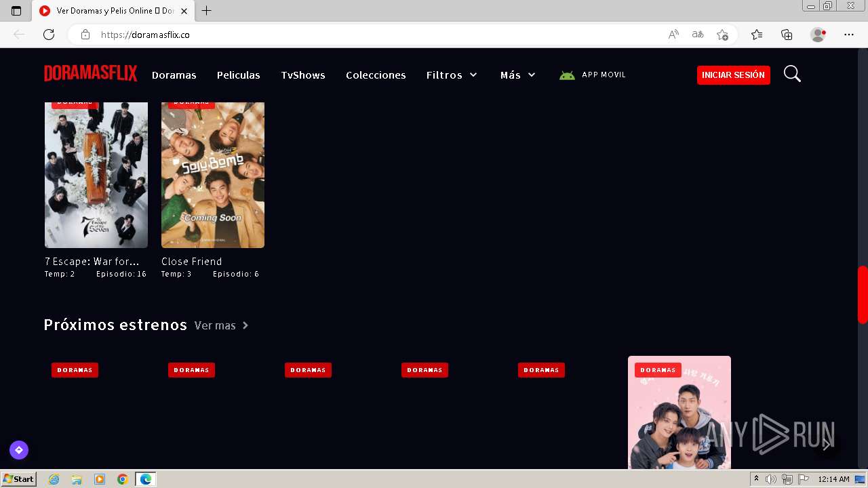Click the Close Friend title text

point(192,262)
